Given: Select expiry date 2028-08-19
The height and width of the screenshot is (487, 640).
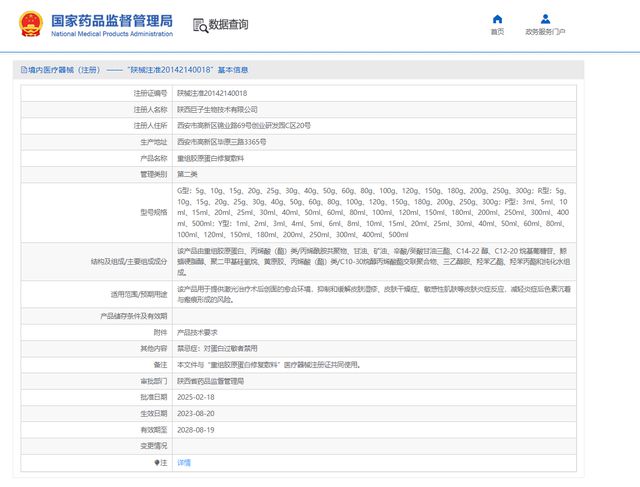Looking at the screenshot, I should tap(196, 430).
